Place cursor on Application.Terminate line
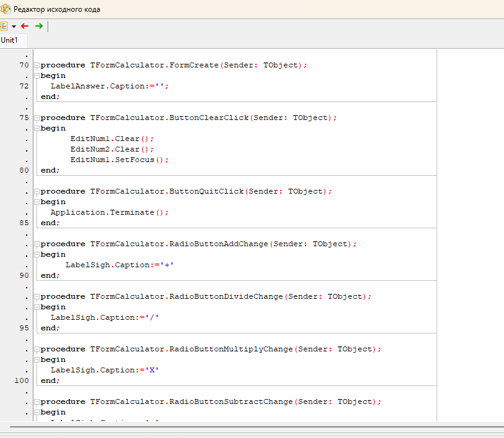The width and height of the screenshot is (504, 438). (x=109, y=212)
